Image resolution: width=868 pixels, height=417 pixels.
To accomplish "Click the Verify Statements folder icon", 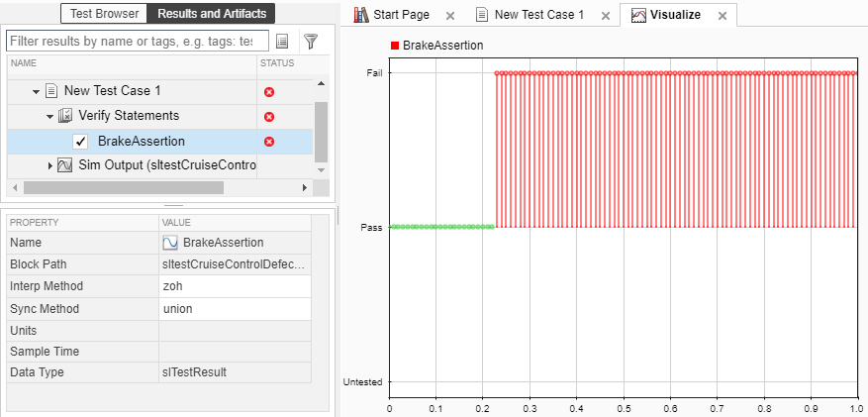I will click(x=66, y=116).
